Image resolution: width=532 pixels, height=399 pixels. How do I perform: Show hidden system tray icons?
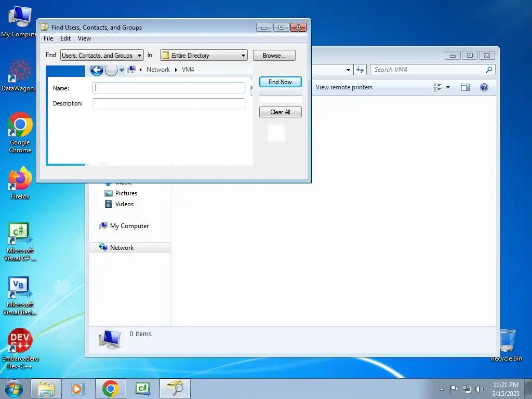click(442, 389)
